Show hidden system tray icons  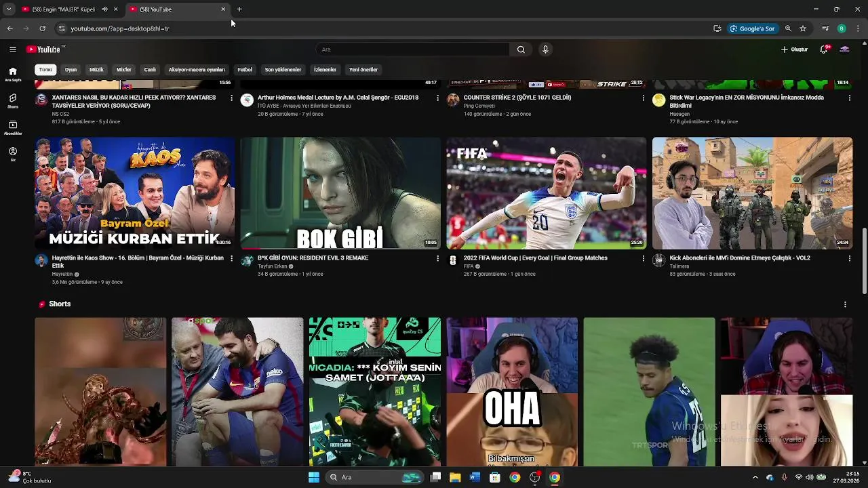(x=755, y=477)
